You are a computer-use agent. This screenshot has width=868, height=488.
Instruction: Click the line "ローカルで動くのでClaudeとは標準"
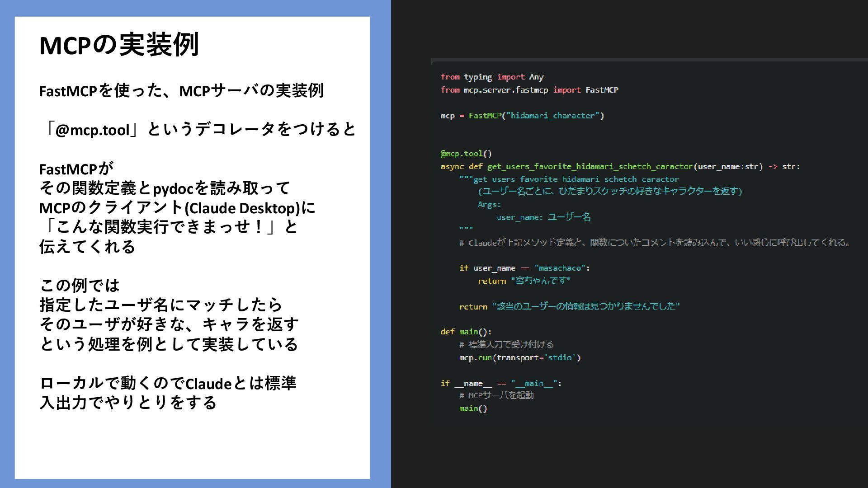coord(168,383)
